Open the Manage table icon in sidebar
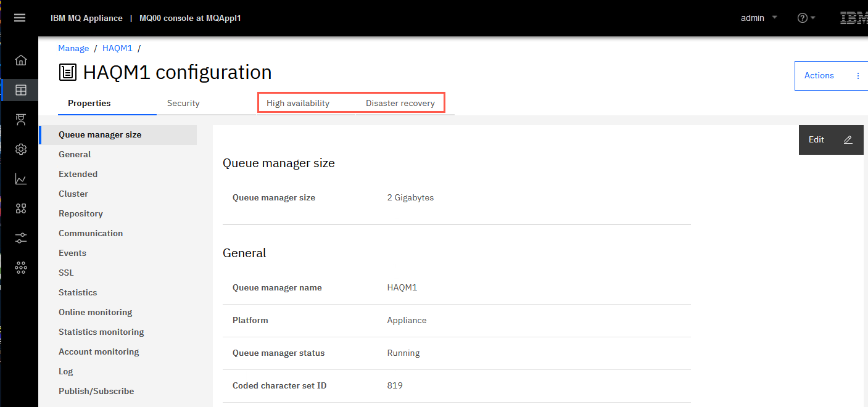Screen dimensions: 868x407 pyautogui.click(x=21, y=90)
